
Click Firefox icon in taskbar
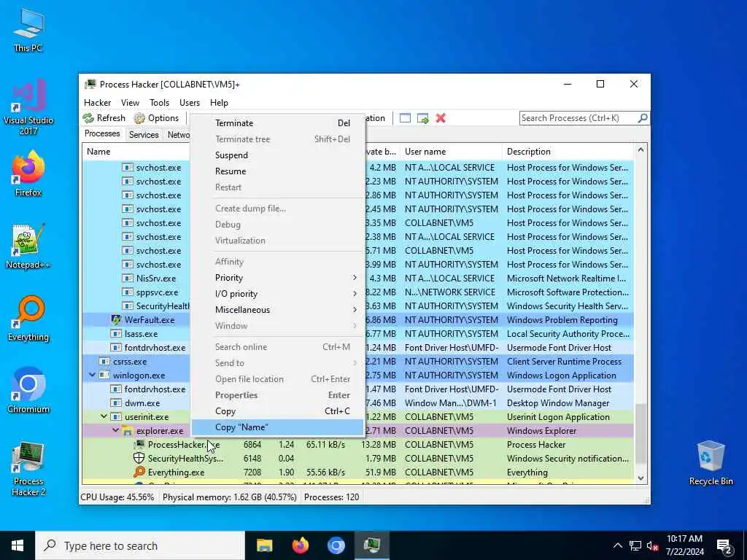[300, 545]
